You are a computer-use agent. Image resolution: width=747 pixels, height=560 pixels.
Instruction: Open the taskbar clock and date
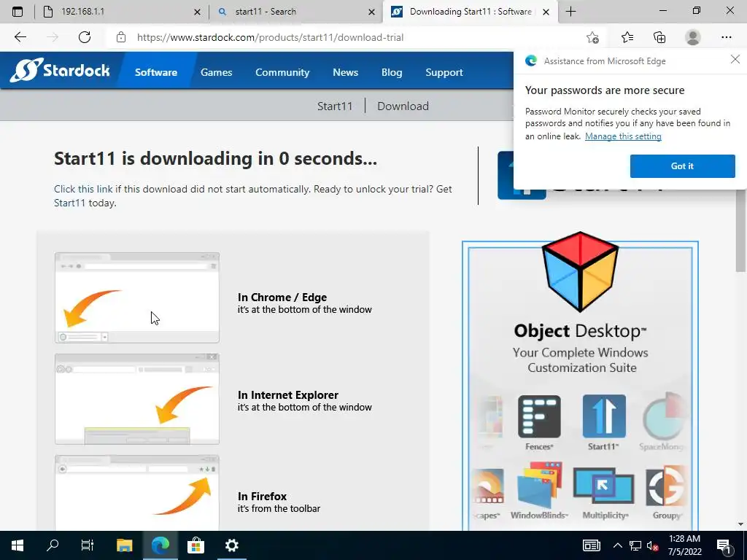point(684,545)
